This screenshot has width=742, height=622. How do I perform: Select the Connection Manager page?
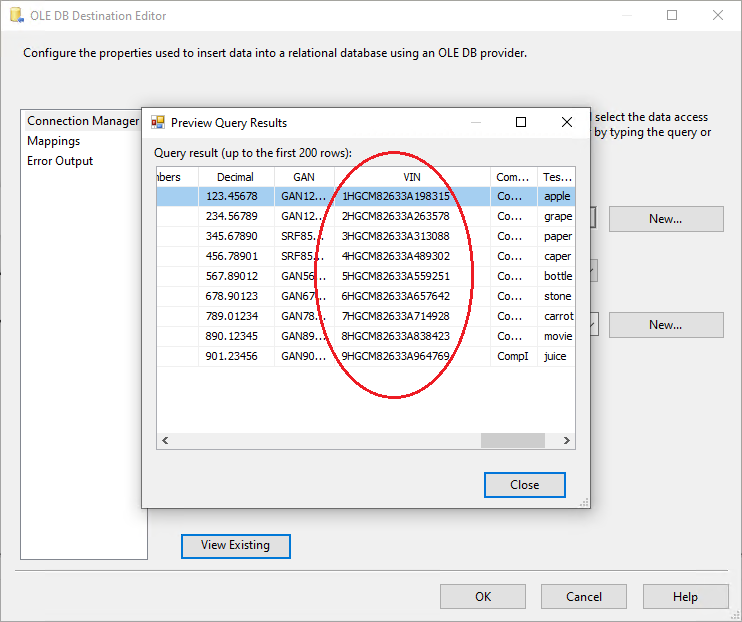pyautogui.click(x=83, y=121)
